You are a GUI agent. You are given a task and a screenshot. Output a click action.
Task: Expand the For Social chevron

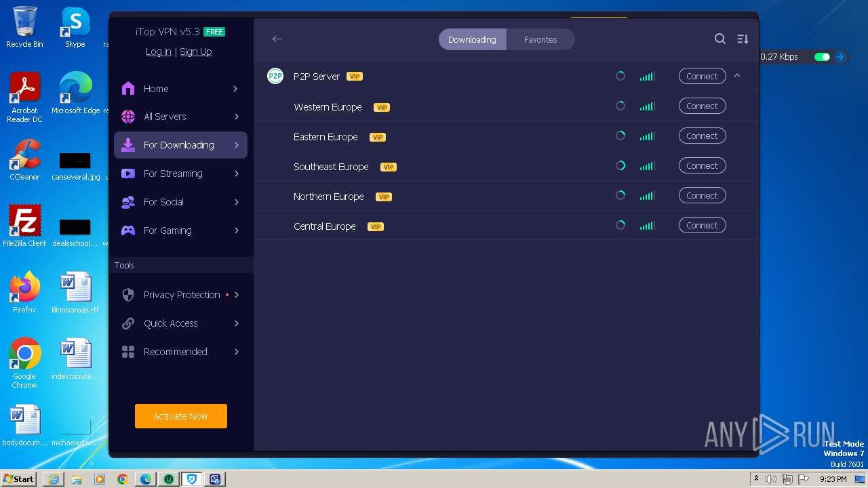coord(235,202)
